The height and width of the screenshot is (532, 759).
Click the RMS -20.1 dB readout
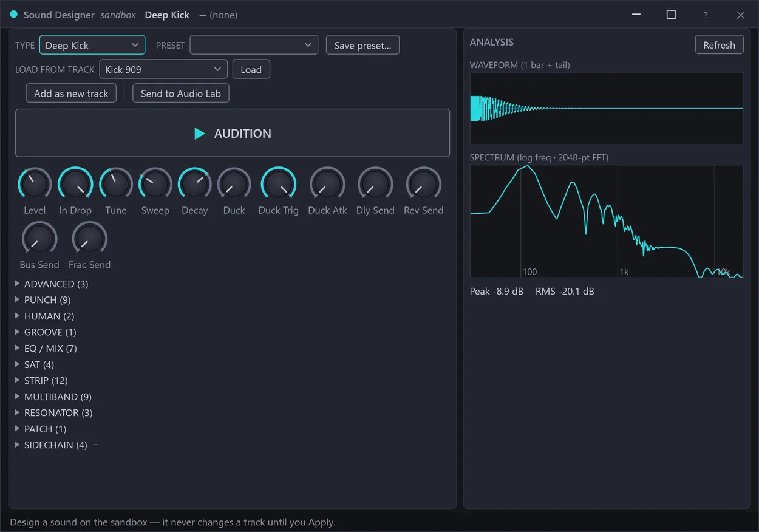coord(565,292)
